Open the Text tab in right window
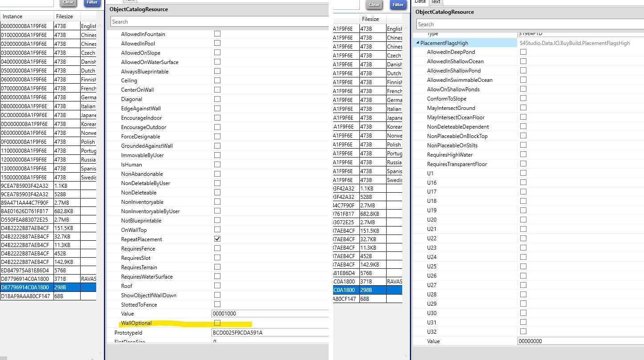644x360 pixels. pos(436,2)
